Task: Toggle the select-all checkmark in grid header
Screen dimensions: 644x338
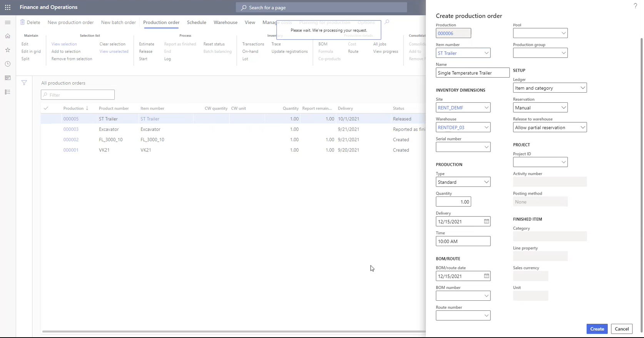Action: coord(46,108)
